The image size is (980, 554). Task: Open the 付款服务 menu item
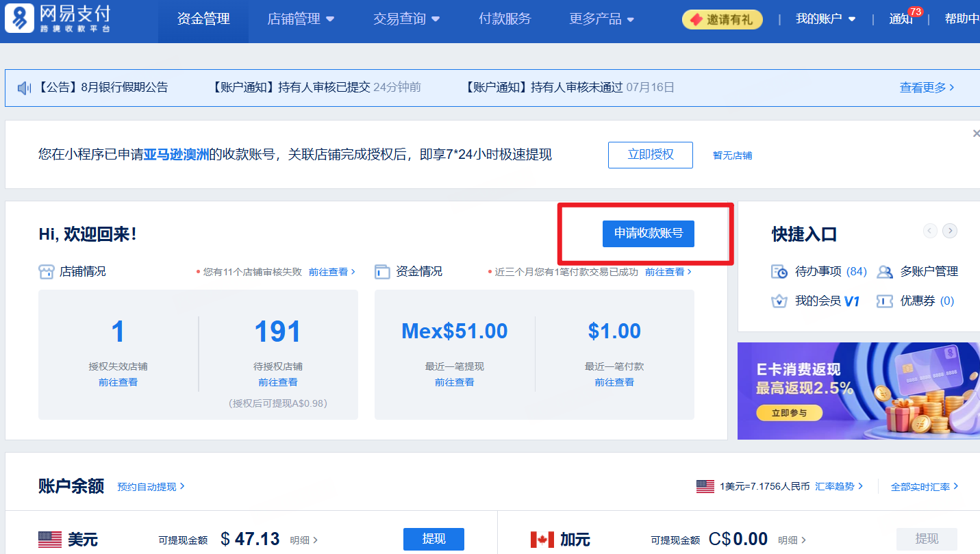pyautogui.click(x=505, y=19)
